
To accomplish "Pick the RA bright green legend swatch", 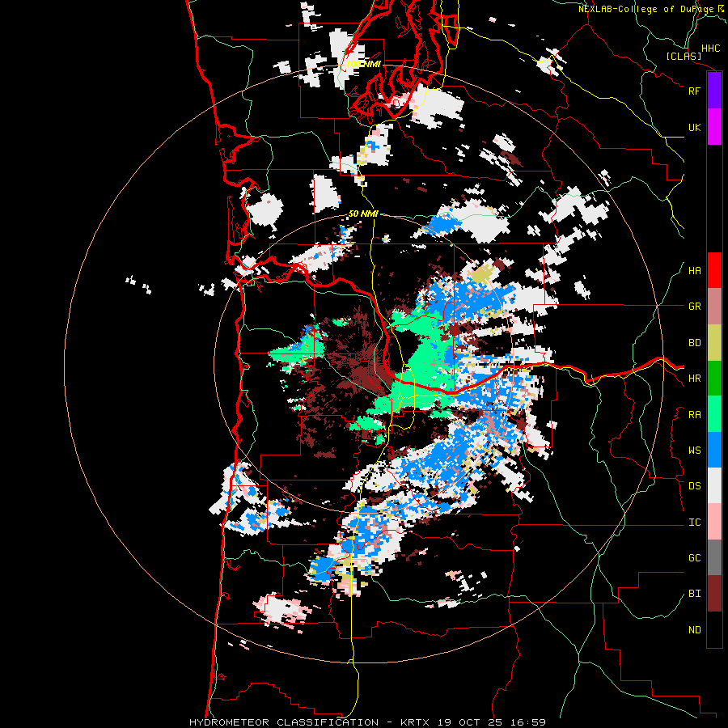I will click(x=714, y=414).
